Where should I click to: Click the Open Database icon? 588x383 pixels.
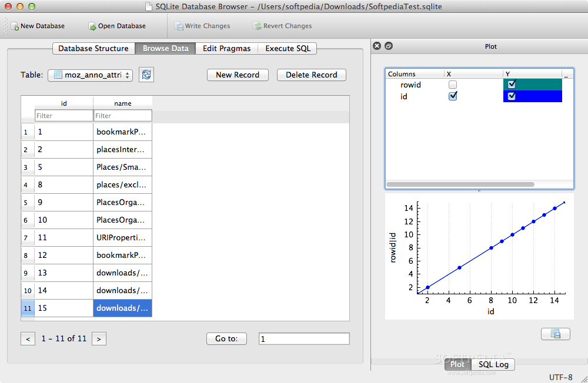(x=91, y=26)
